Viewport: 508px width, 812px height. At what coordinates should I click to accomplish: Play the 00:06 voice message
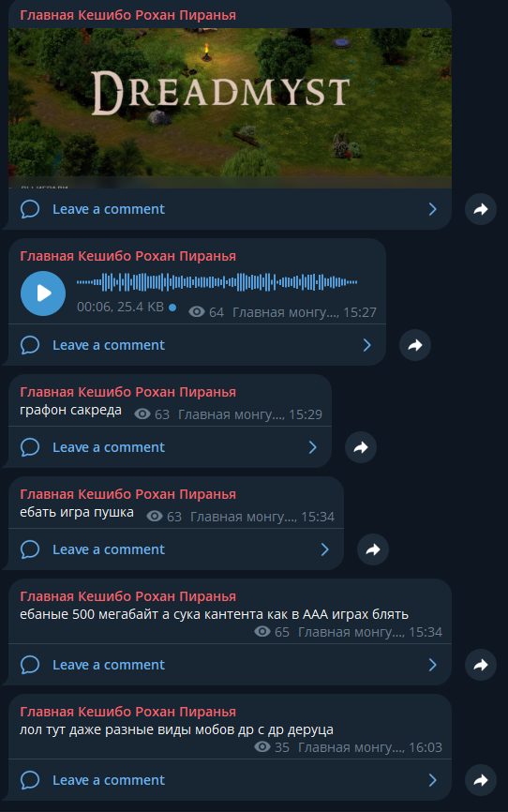click(x=43, y=293)
